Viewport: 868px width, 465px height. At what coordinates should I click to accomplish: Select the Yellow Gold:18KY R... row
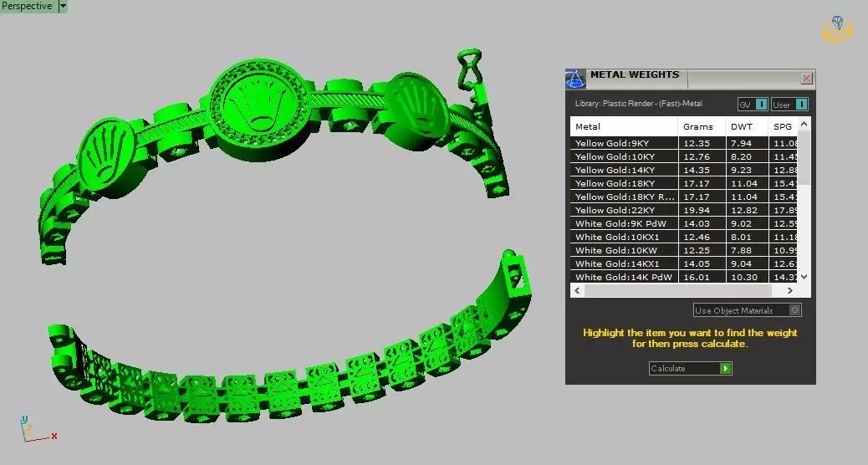[684, 197]
